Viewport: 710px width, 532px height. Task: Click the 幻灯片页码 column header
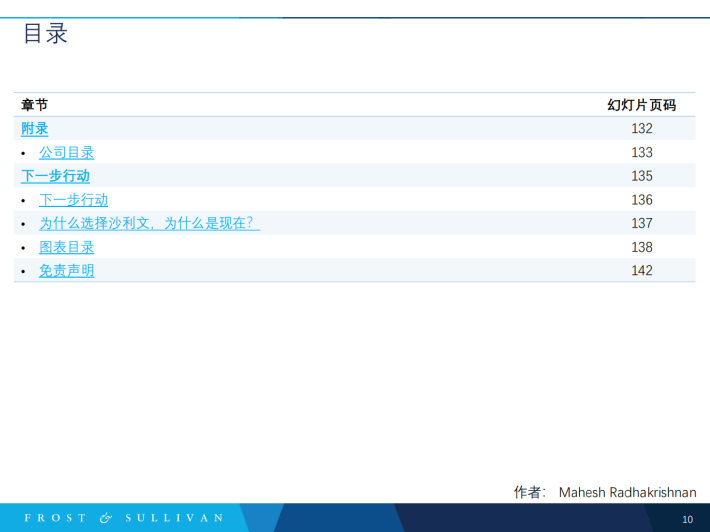(641, 105)
